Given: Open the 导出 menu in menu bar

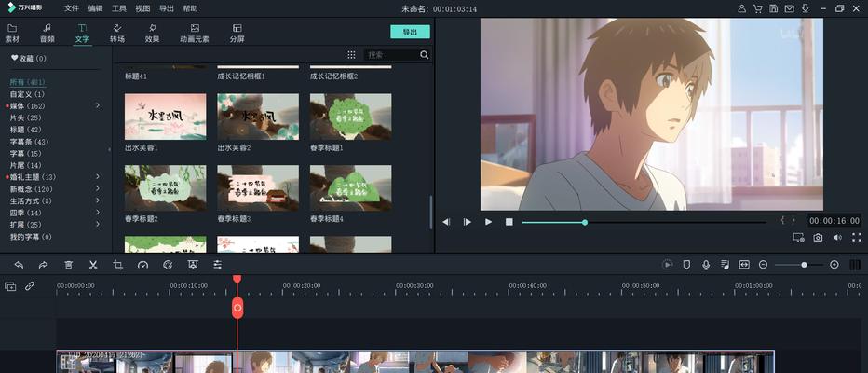Looking at the screenshot, I should (x=166, y=8).
